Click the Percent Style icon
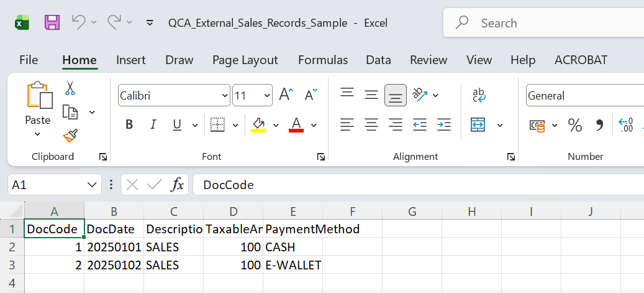This screenshot has height=293, width=644. [575, 125]
